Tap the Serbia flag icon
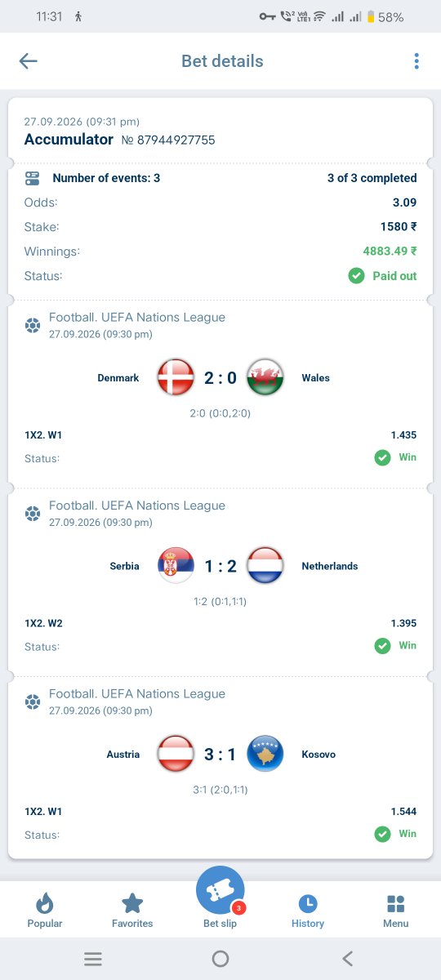441x980 pixels. click(176, 566)
